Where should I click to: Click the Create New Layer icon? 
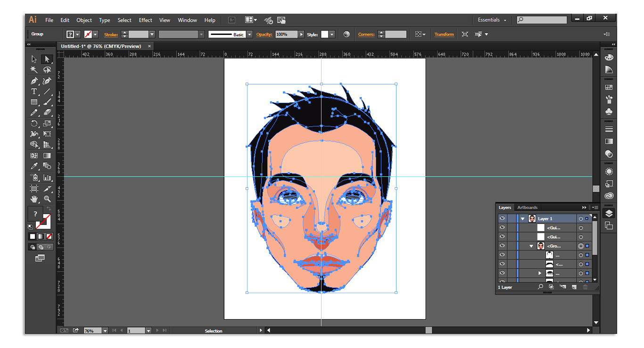click(574, 287)
